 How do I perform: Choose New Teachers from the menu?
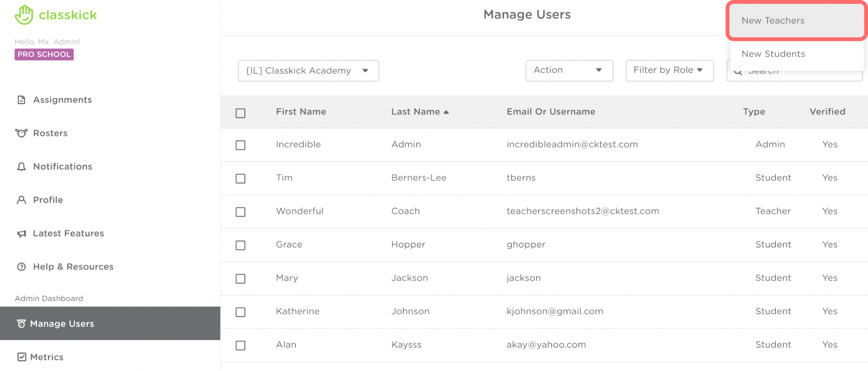click(x=773, y=21)
